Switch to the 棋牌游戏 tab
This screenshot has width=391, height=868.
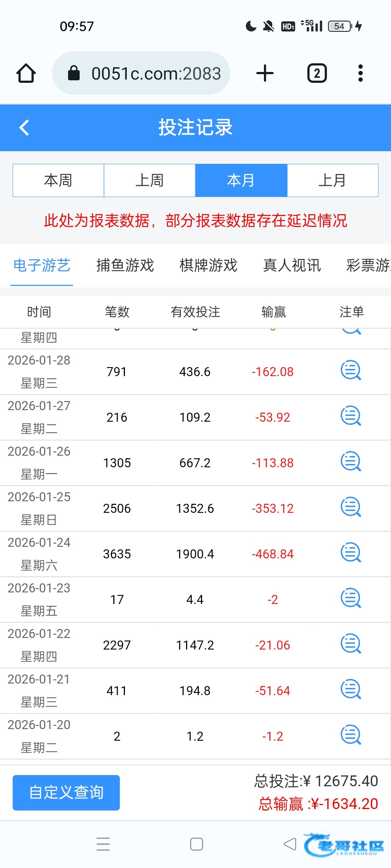point(208,265)
